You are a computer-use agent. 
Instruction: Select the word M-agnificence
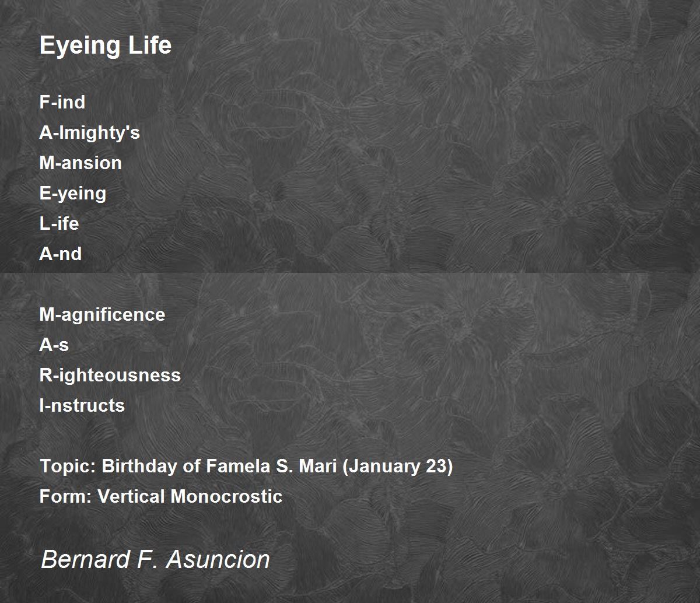point(102,315)
